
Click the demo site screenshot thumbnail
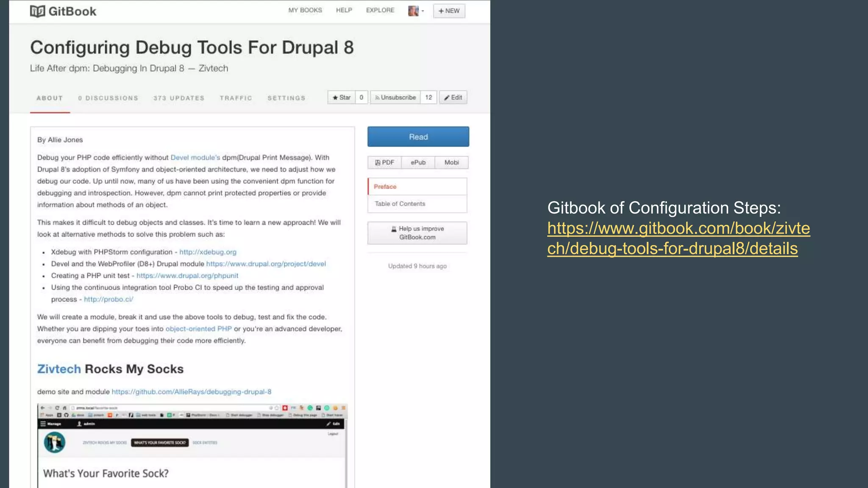pyautogui.click(x=192, y=446)
